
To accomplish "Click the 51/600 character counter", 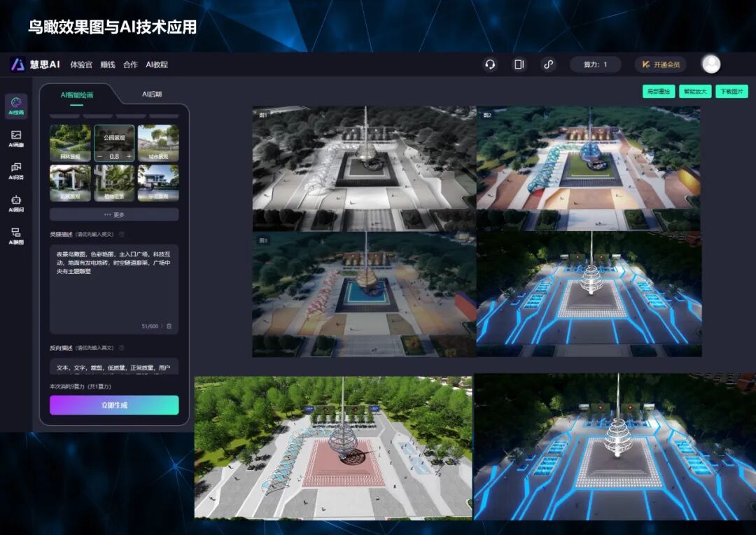I will click(150, 326).
